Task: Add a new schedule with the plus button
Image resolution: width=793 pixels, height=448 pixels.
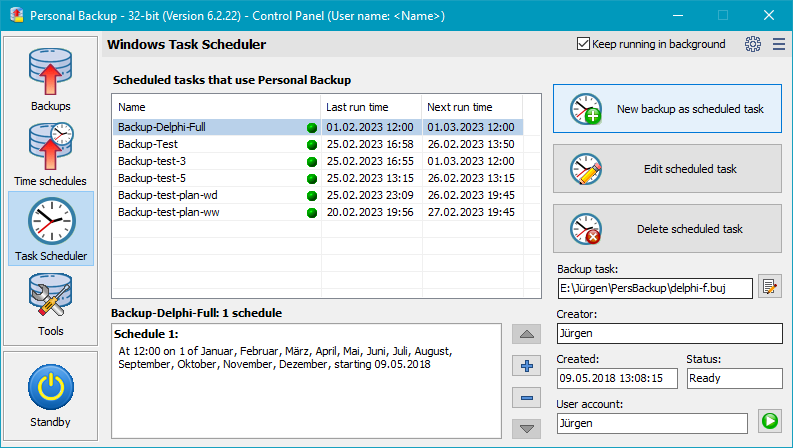Action: (x=526, y=366)
